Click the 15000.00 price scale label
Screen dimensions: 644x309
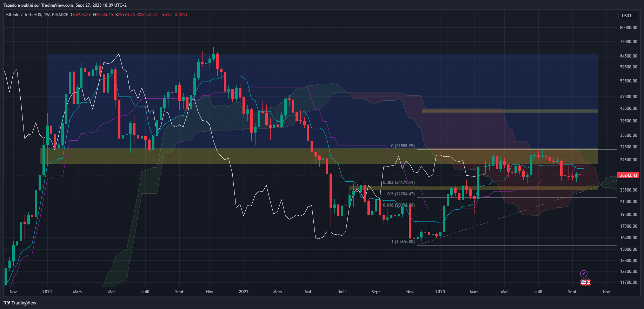pos(629,249)
